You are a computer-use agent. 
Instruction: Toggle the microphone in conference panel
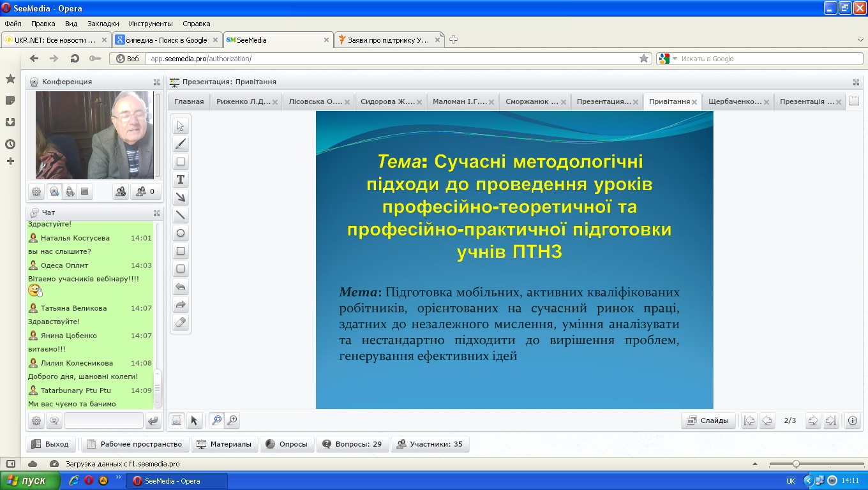click(70, 191)
